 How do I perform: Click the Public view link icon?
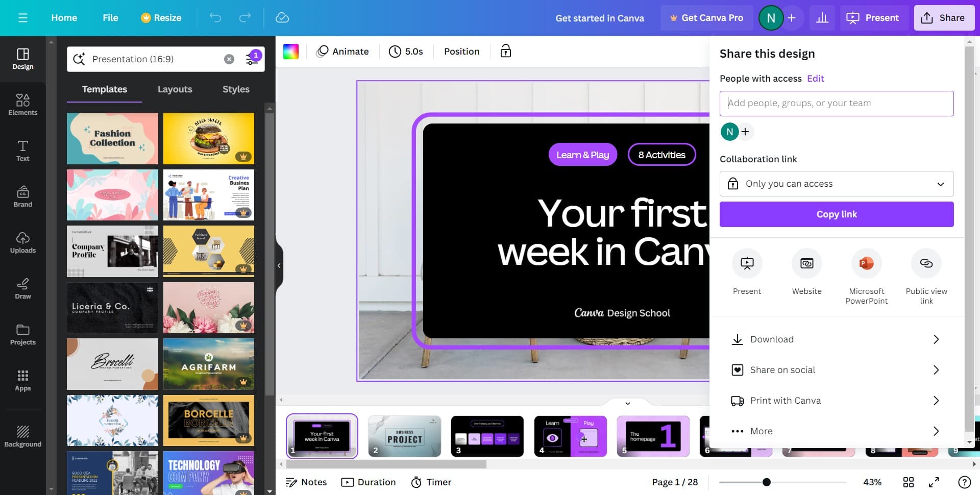click(x=926, y=263)
